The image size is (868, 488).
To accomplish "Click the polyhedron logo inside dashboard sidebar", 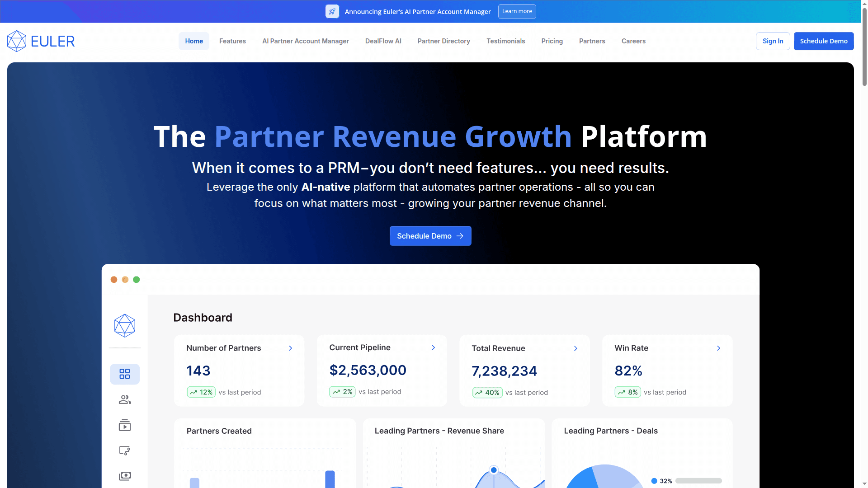I will [x=125, y=326].
